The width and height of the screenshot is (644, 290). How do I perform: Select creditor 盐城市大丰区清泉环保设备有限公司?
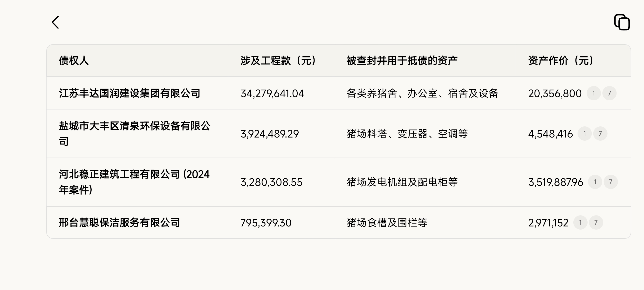click(135, 133)
